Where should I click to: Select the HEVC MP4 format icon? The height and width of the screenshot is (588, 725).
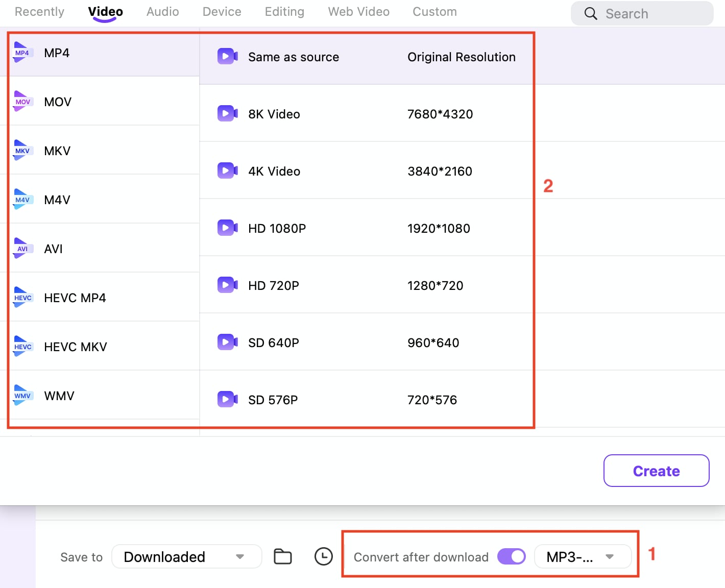pos(22,297)
